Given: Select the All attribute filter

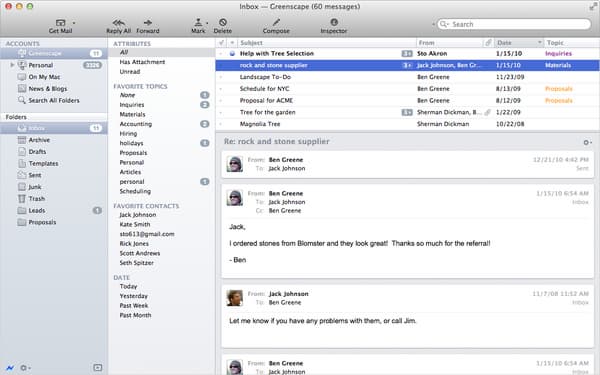Looking at the screenshot, I should point(161,52).
